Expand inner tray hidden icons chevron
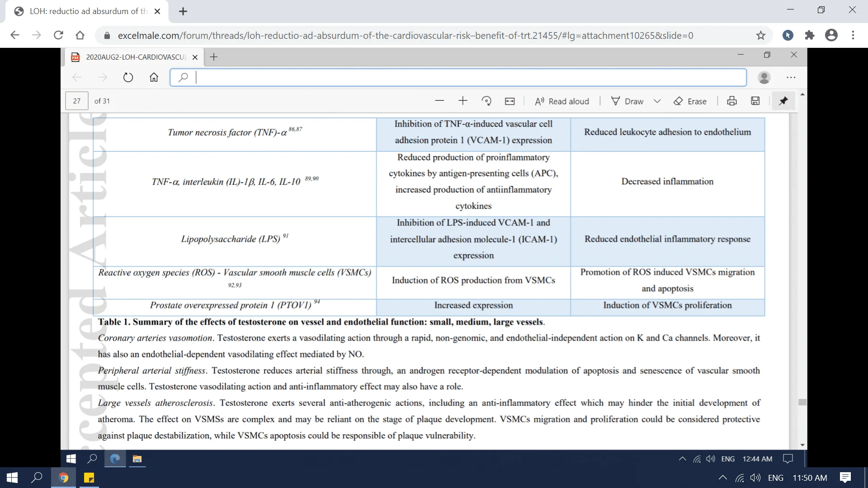 tap(683, 459)
